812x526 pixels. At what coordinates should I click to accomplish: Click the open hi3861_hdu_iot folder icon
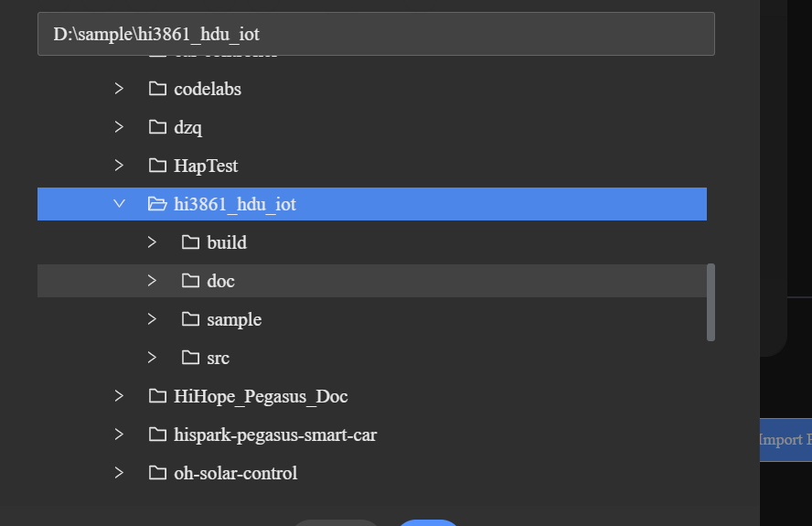[x=157, y=204]
